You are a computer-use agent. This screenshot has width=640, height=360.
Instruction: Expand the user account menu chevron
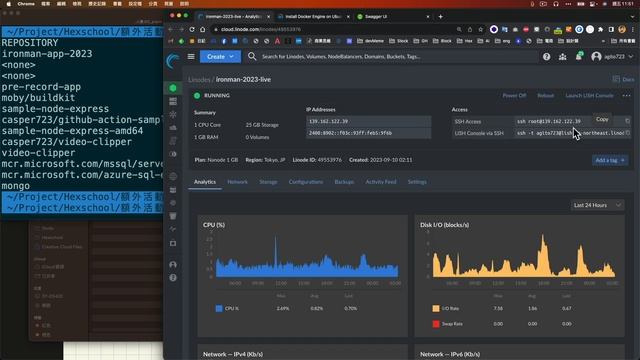pyautogui.click(x=631, y=57)
